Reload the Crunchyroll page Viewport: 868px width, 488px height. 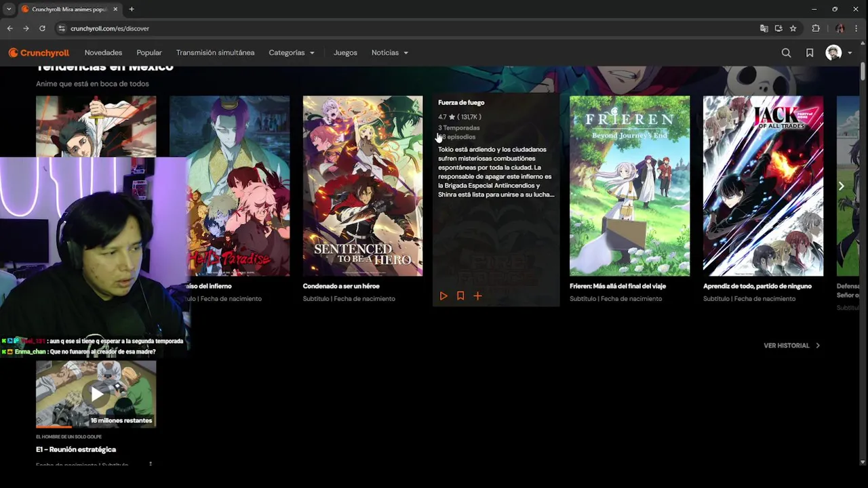42,28
